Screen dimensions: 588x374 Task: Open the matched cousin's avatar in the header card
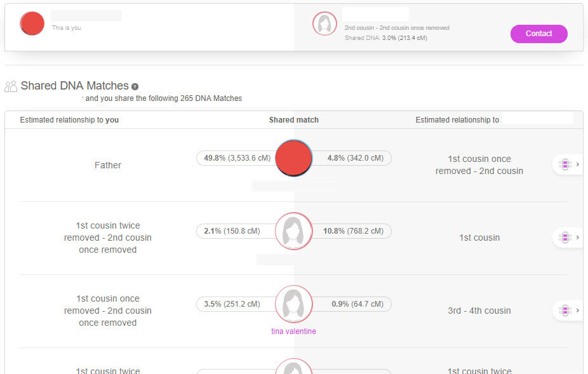[x=324, y=23]
